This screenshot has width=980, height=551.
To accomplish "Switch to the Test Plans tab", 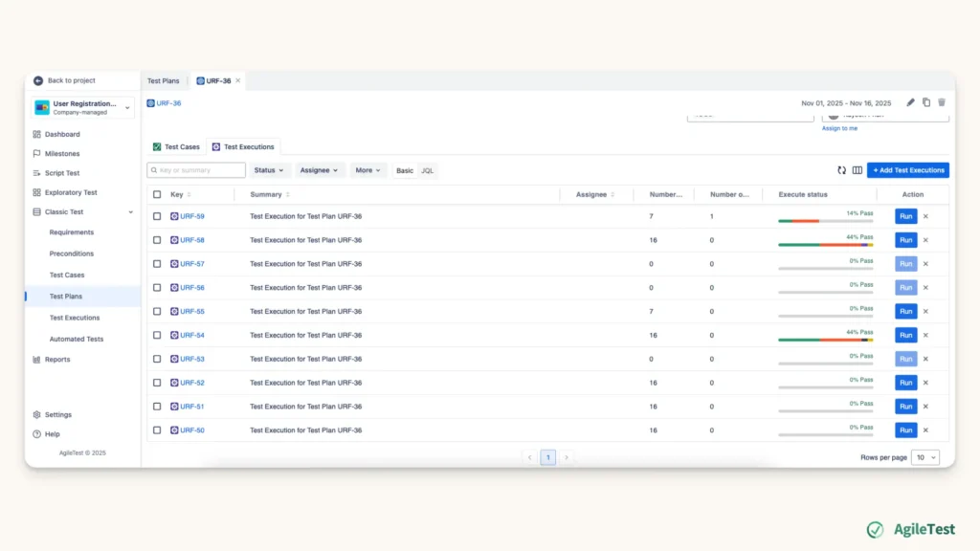I will pyautogui.click(x=163, y=80).
